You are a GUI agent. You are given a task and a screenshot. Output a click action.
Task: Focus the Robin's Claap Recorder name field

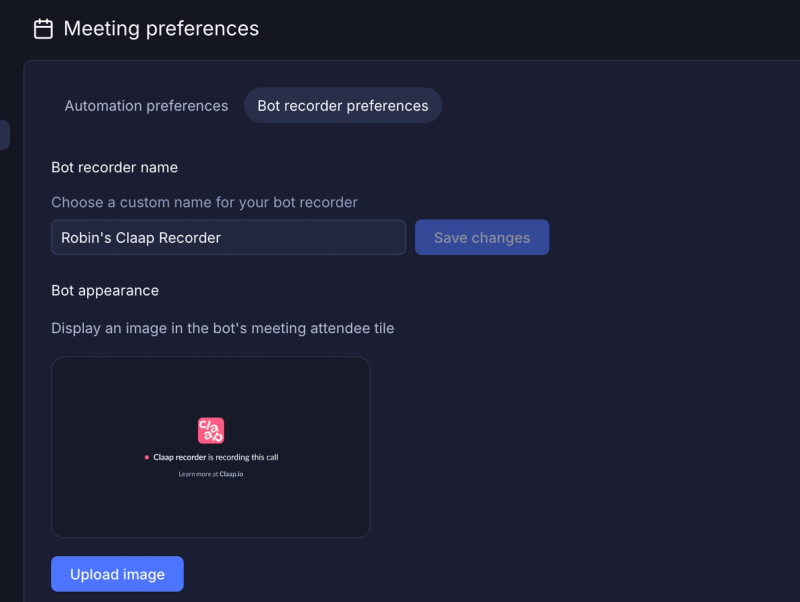coord(229,237)
